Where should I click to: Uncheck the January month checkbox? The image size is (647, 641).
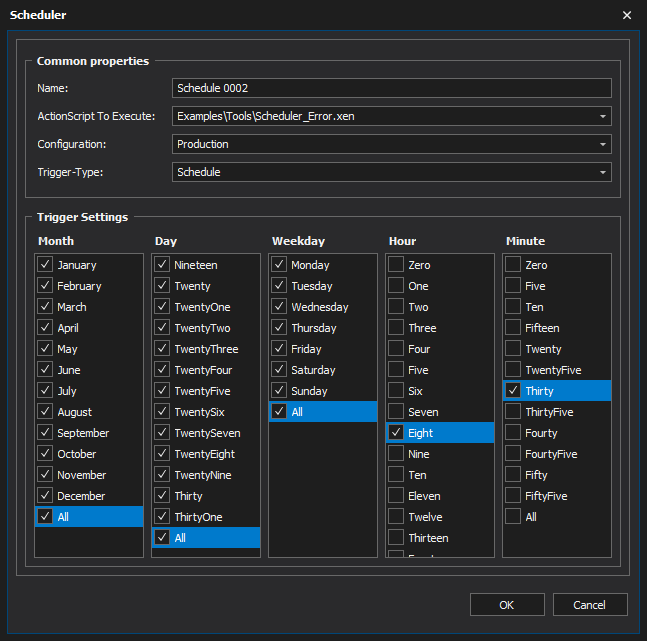pyautogui.click(x=45, y=265)
